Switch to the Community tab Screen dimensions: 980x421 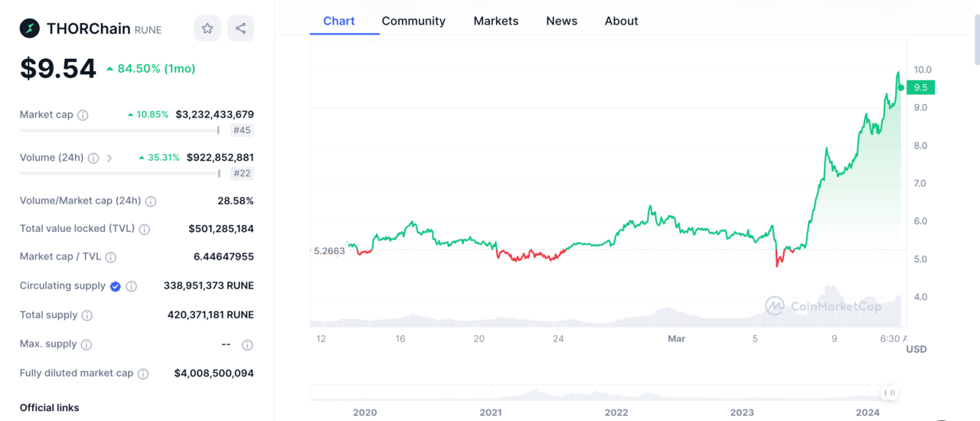click(x=413, y=21)
